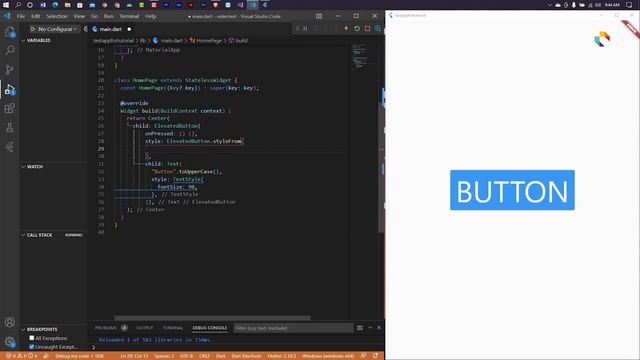Open the Testing flask view

click(10, 128)
